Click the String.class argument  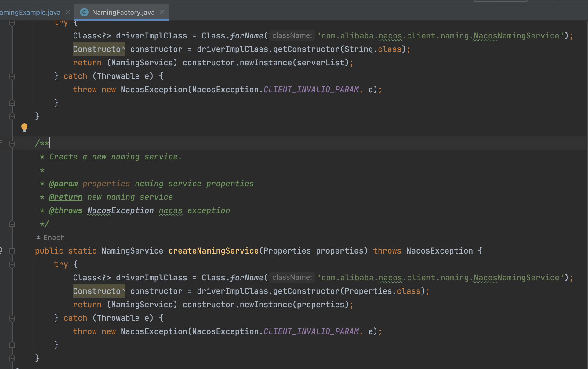(373, 49)
